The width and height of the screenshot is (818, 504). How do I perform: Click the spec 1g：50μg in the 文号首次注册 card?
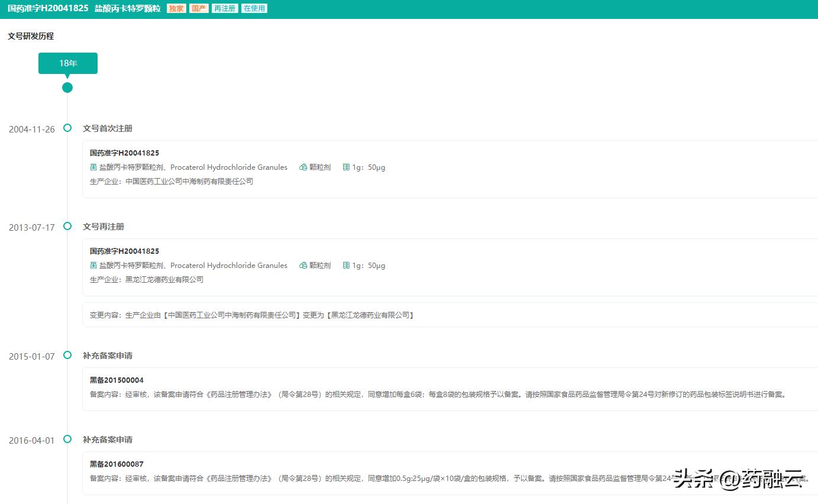[368, 167]
